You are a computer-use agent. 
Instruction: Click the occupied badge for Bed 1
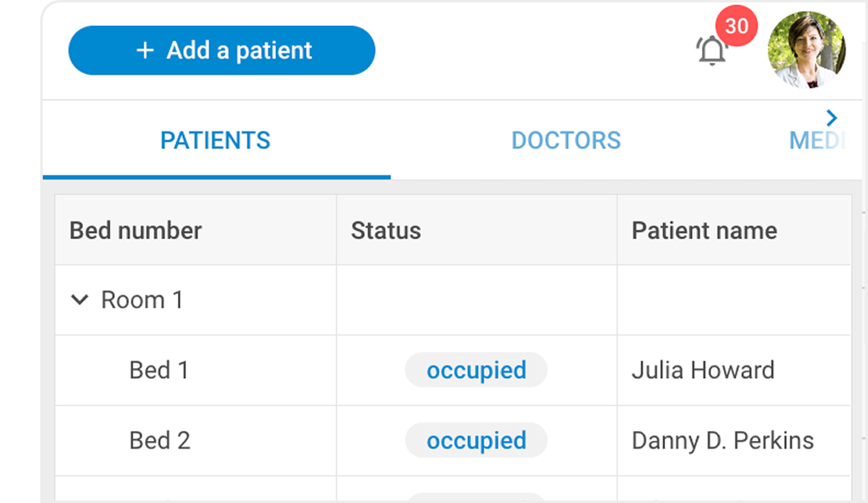476,371
